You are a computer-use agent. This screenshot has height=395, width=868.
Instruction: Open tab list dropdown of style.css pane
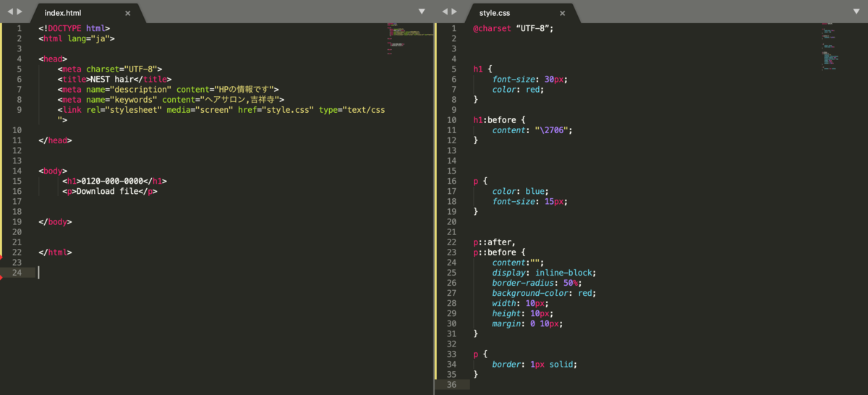tap(856, 12)
